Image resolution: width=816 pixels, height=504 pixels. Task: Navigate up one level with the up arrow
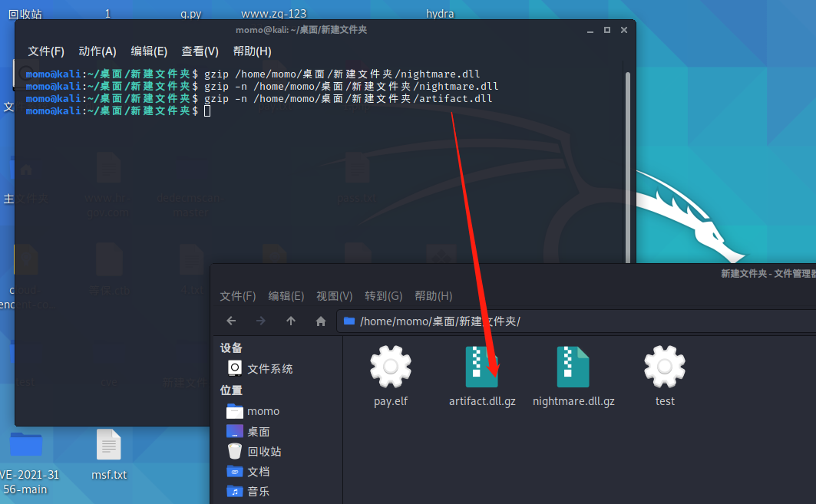pyautogui.click(x=291, y=321)
